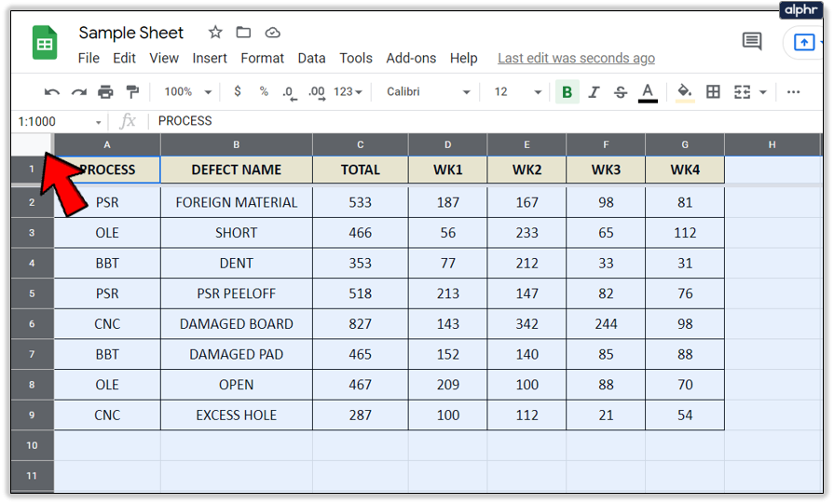Click the cell containing DAMAGED BOARD

236,324
